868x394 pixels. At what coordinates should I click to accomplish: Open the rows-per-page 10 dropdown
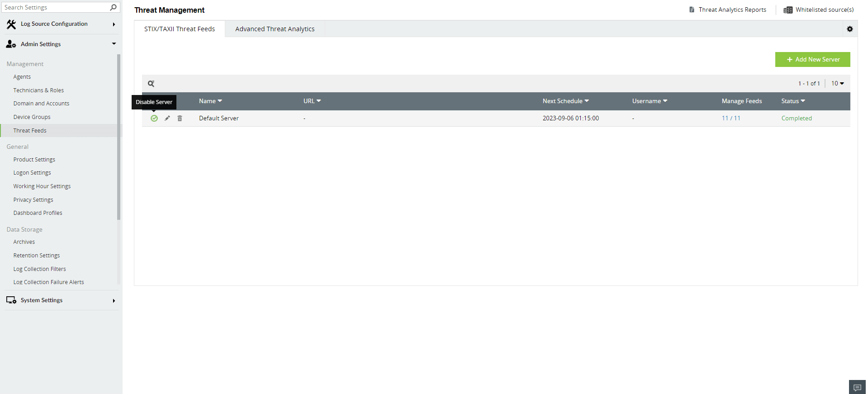coord(837,83)
